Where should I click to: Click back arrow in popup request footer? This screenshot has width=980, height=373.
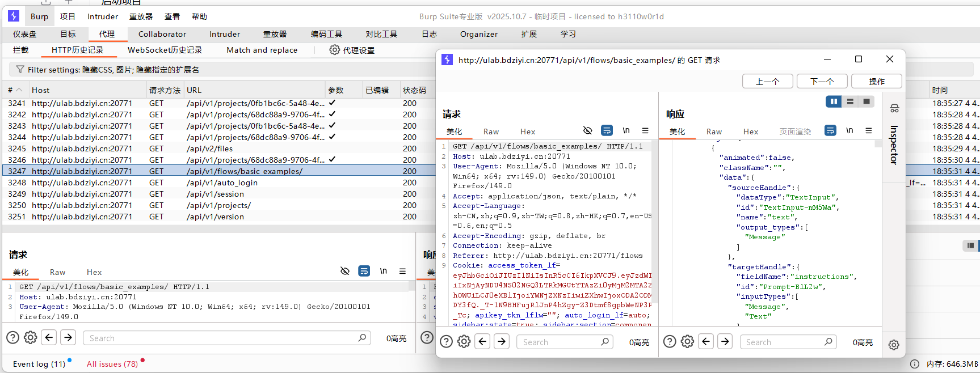pyautogui.click(x=483, y=341)
